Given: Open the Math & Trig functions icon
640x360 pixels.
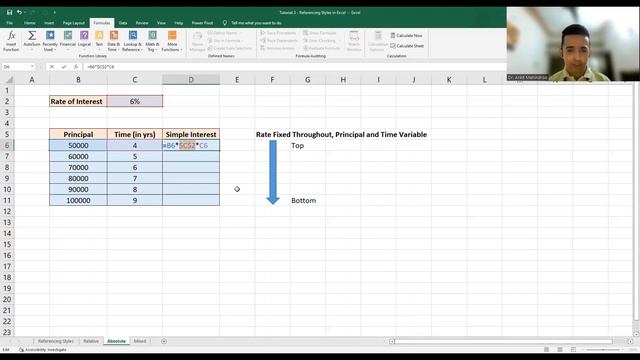Looking at the screenshot, I should pyautogui.click(x=152, y=36).
